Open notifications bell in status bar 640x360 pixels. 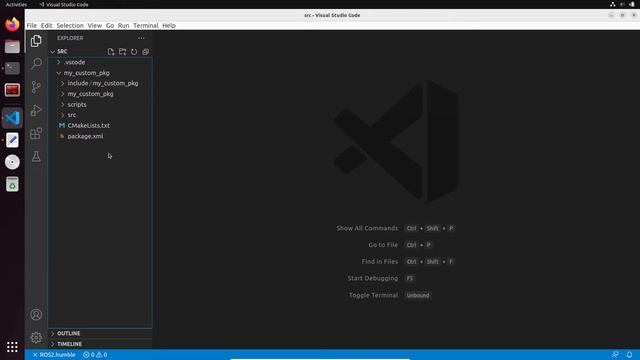629,355
